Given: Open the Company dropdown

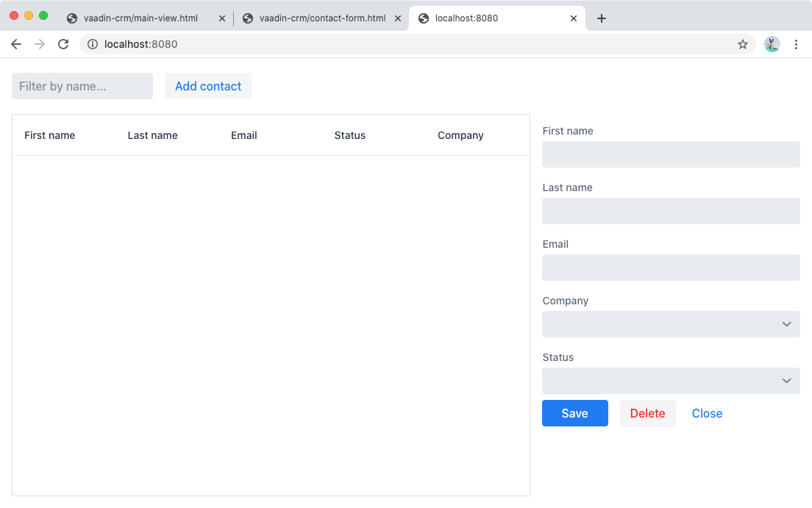Looking at the screenshot, I should point(671,324).
